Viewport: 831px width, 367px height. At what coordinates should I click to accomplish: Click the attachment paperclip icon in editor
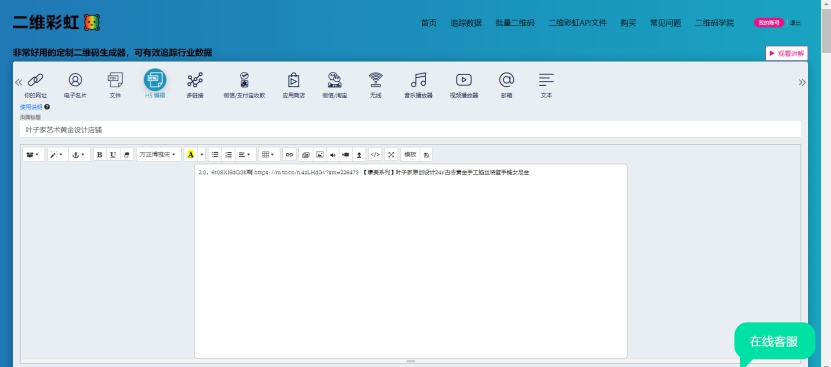click(x=306, y=154)
